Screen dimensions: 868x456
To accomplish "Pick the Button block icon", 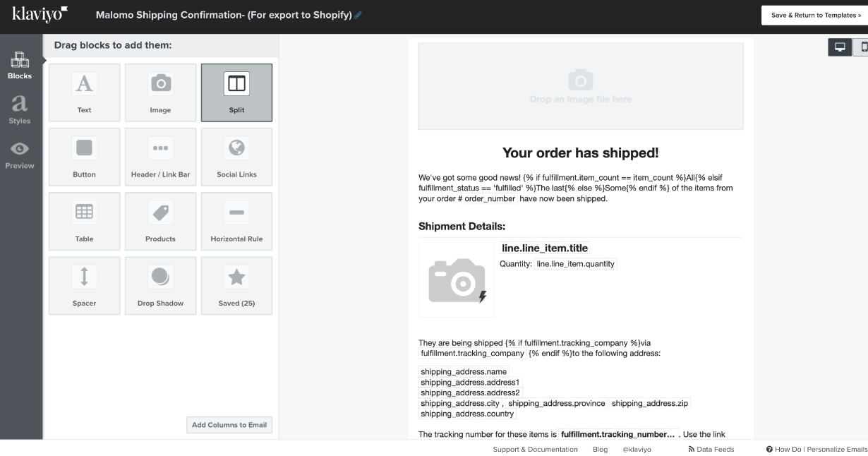I will 84,149.
